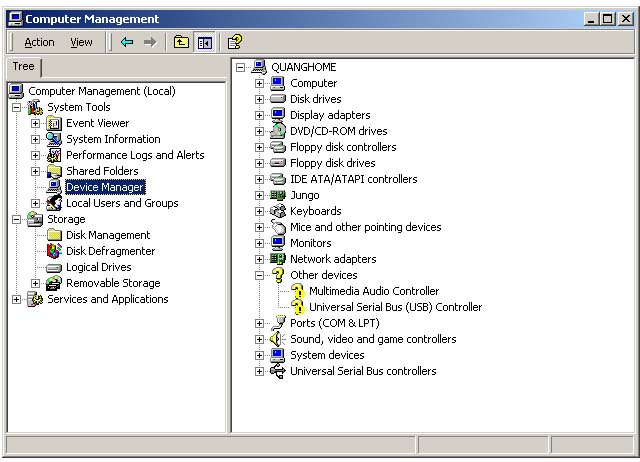Select the Tree tab

[x=23, y=66]
